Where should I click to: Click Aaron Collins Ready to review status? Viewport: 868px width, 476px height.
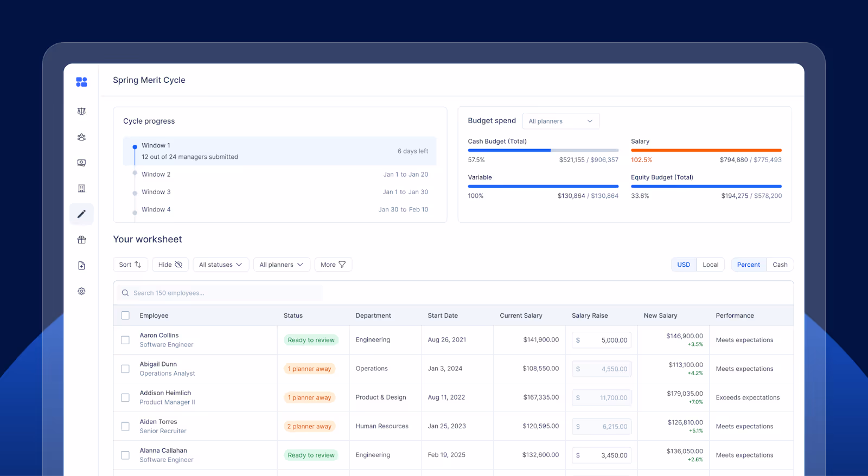click(x=311, y=340)
